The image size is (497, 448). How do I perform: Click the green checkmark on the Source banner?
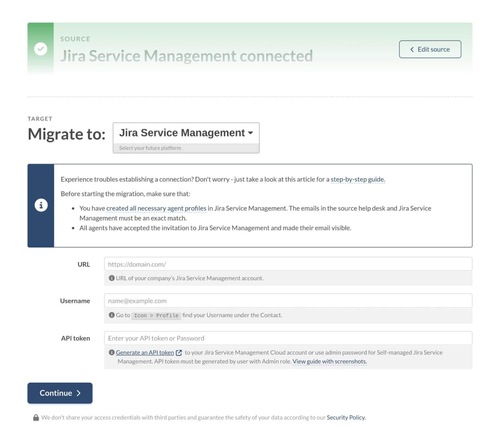pyautogui.click(x=41, y=49)
